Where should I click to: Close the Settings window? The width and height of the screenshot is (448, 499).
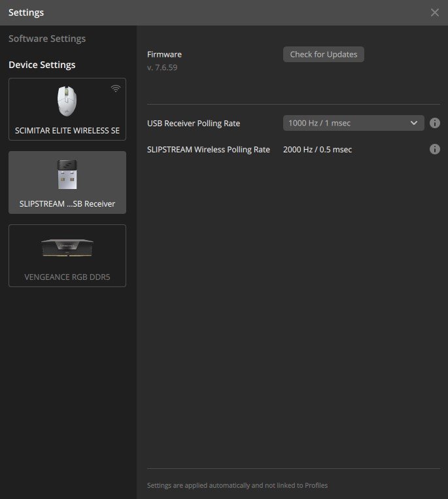pos(435,12)
